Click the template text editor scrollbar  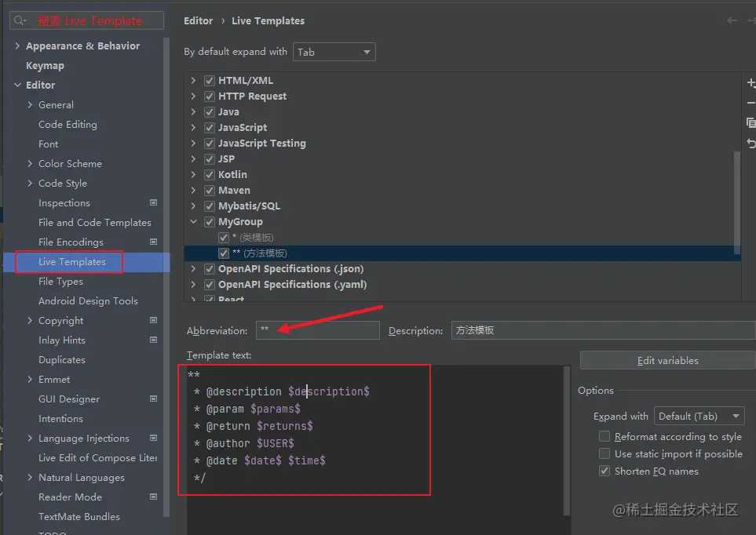click(x=567, y=441)
